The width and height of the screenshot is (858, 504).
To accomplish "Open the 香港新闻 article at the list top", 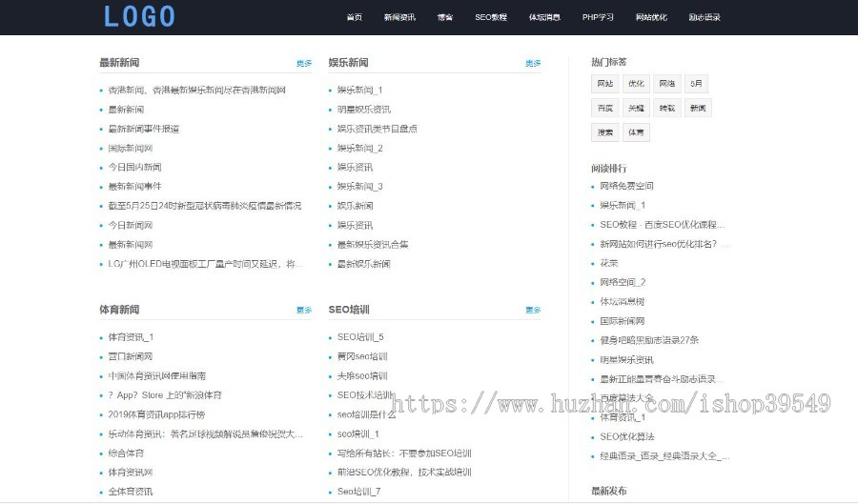I will point(197,91).
